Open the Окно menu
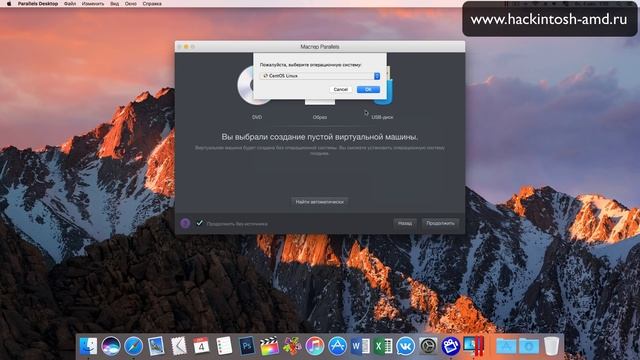 [x=131, y=4]
